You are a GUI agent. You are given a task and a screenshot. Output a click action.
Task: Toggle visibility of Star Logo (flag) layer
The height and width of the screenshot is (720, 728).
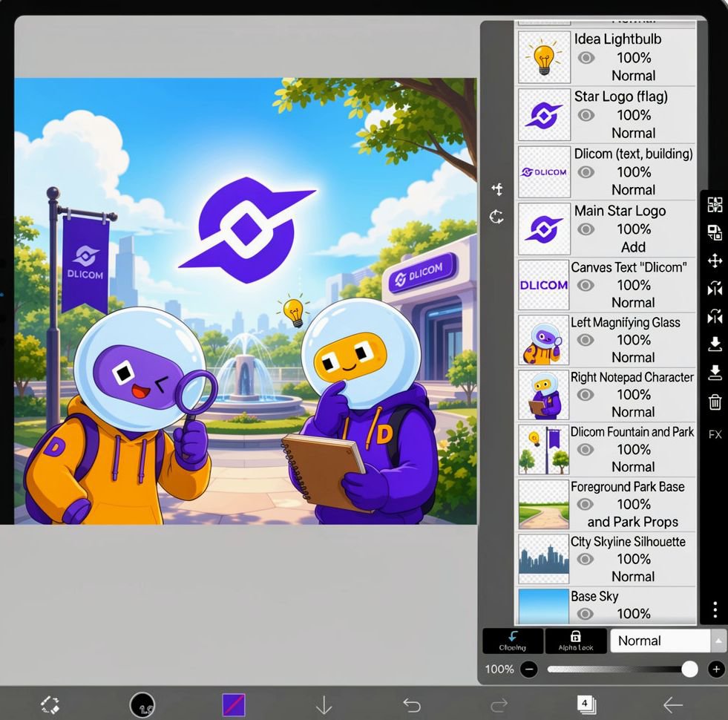coord(586,115)
